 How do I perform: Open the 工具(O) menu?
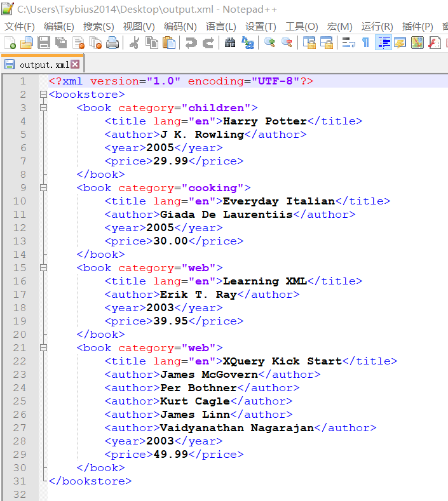coord(302,26)
